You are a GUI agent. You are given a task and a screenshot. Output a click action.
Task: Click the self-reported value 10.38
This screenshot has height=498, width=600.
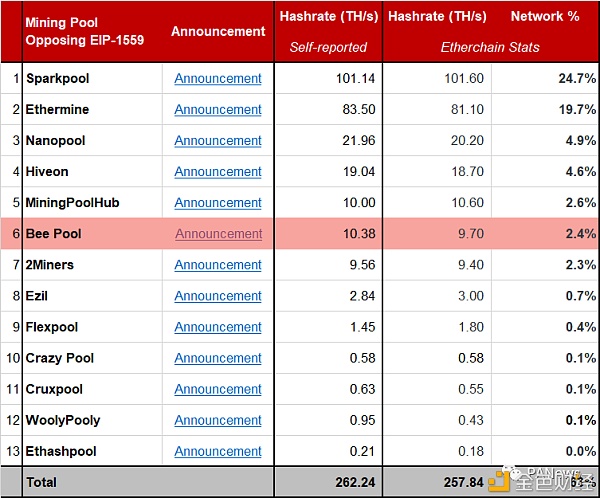359,233
